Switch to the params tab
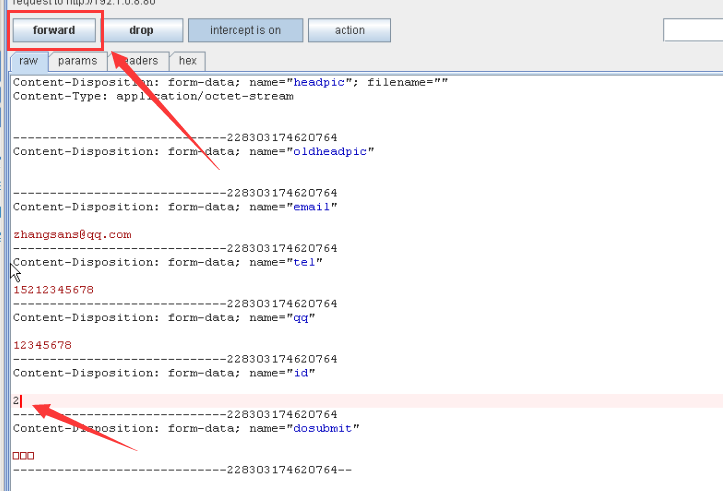The width and height of the screenshot is (723, 491). (x=77, y=61)
